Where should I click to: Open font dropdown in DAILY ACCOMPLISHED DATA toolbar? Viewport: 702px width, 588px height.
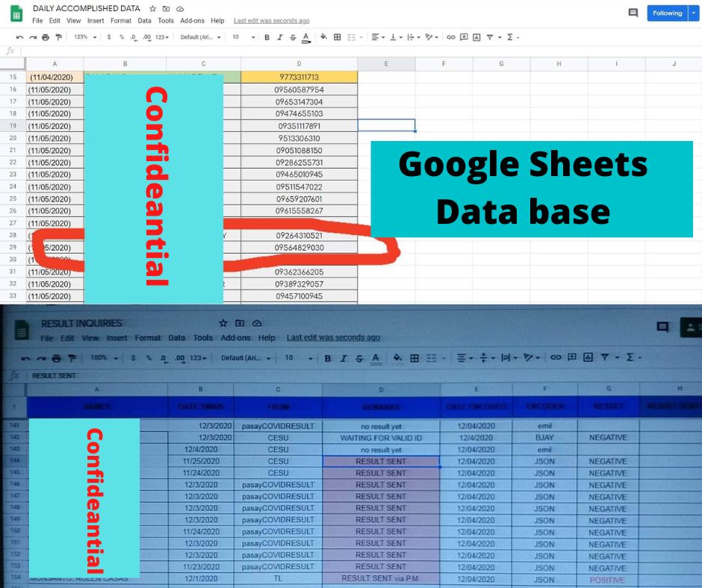pos(201,37)
